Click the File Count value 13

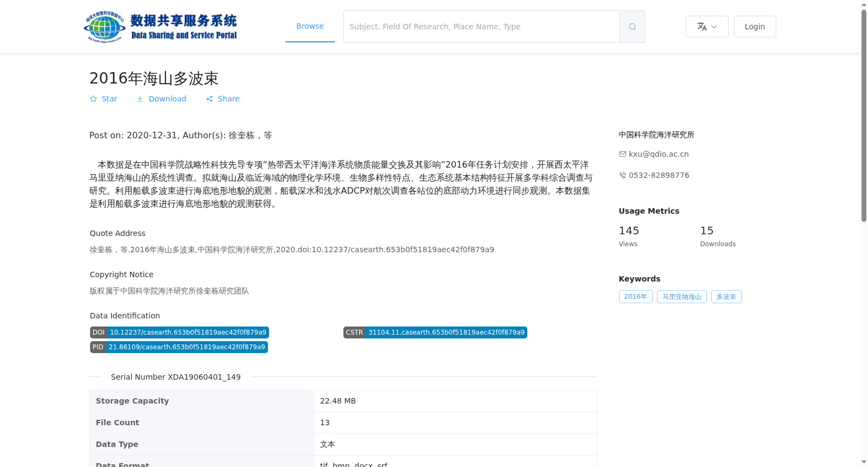pos(325,423)
